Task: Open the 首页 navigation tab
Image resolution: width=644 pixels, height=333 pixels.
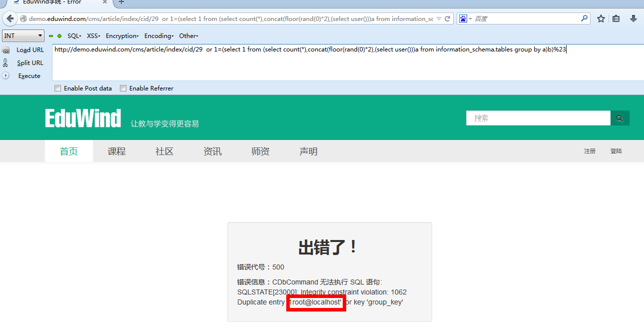Action: point(69,151)
